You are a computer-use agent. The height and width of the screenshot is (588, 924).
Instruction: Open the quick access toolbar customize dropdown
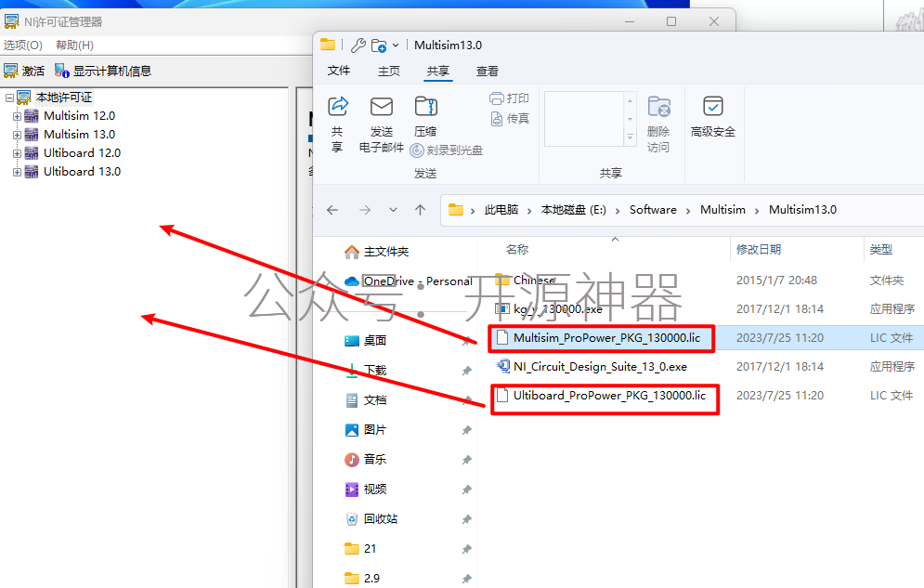(396, 45)
